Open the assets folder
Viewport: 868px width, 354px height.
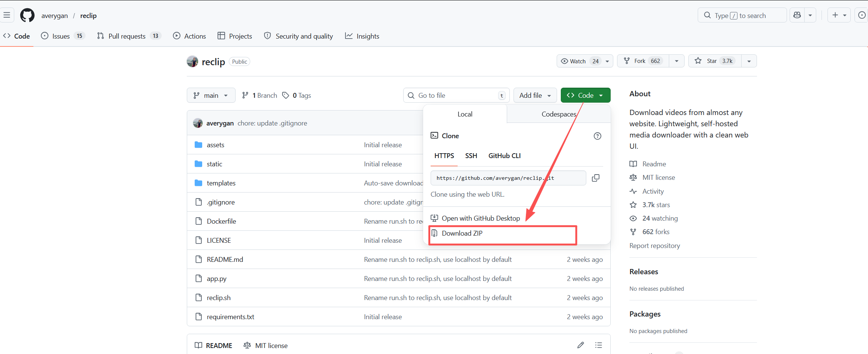(216, 145)
